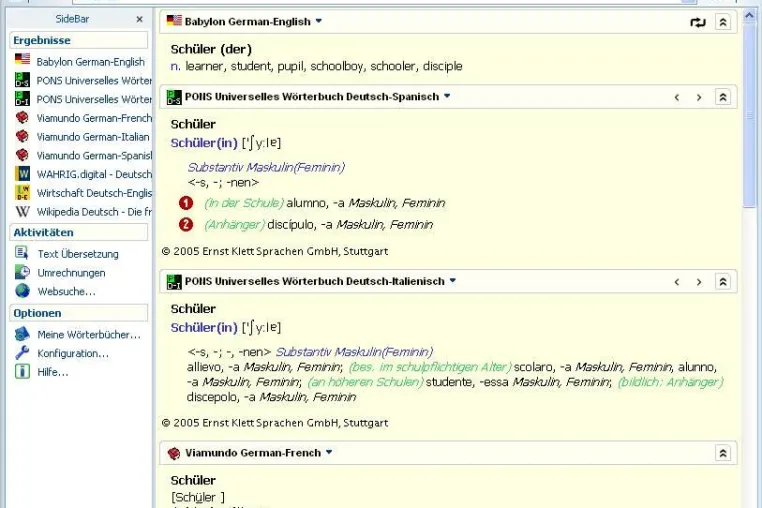The image size is (762, 508).
Task: Click 'Schüler (der)' heading in Babylon entry
Action: pyautogui.click(x=211, y=49)
